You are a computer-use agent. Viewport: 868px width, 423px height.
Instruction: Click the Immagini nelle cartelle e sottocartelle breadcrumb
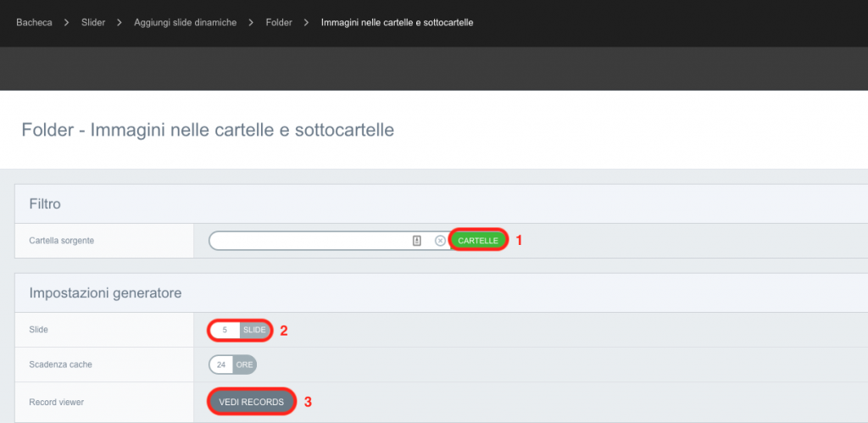tap(397, 23)
